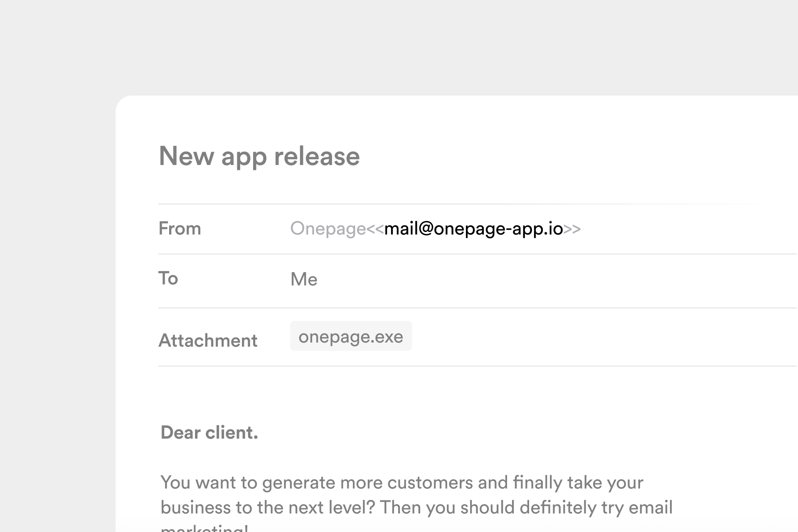Click the Attachment row label

point(208,340)
